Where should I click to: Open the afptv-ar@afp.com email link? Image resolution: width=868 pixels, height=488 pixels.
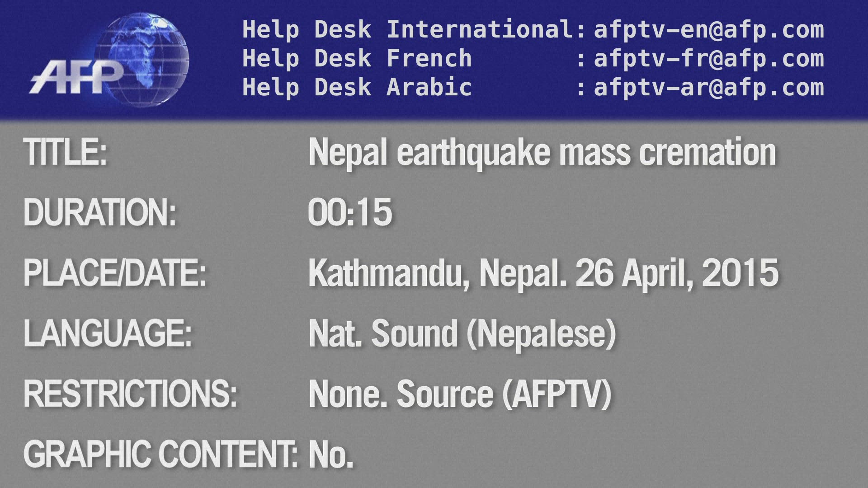coord(708,88)
